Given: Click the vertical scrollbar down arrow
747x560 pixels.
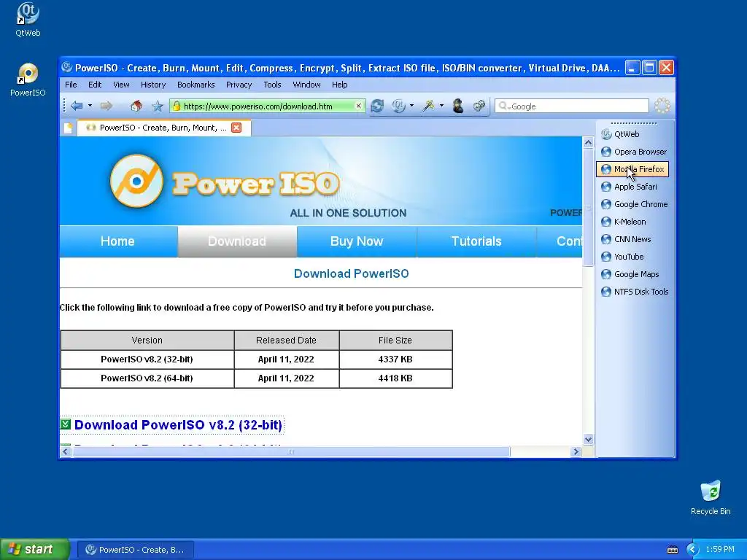Looking at the screenshot, I should [x=588, y=440].
